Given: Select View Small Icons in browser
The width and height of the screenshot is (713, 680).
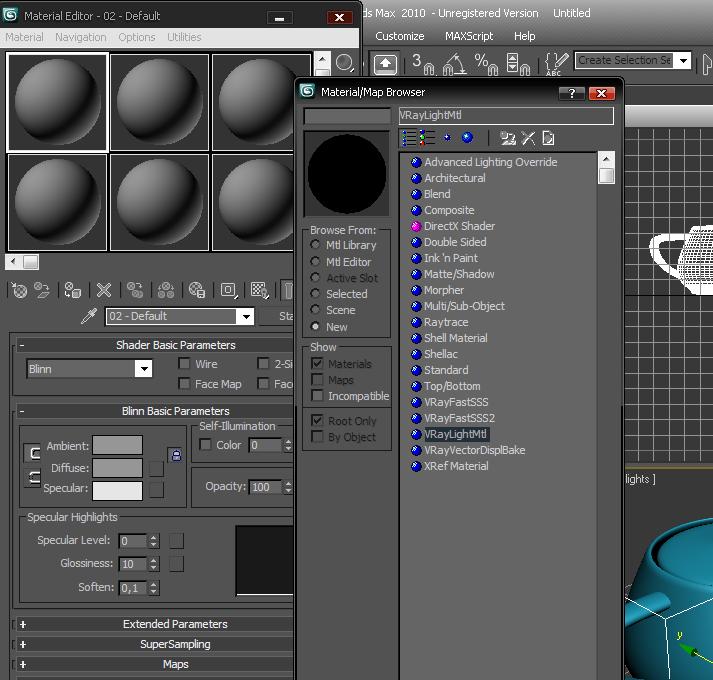Looking at the screenshot, I should (x=447, y=137).
